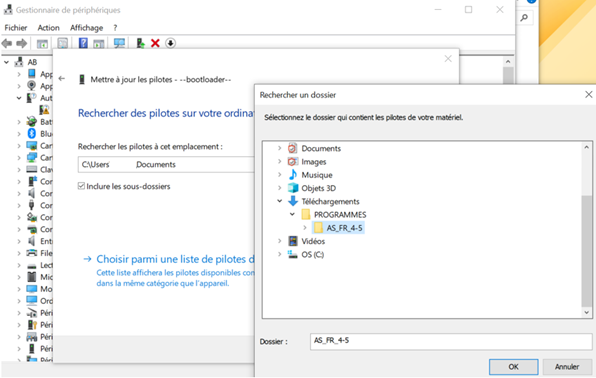
Task: Select the Images folder in folder tree
Action: 314,162
